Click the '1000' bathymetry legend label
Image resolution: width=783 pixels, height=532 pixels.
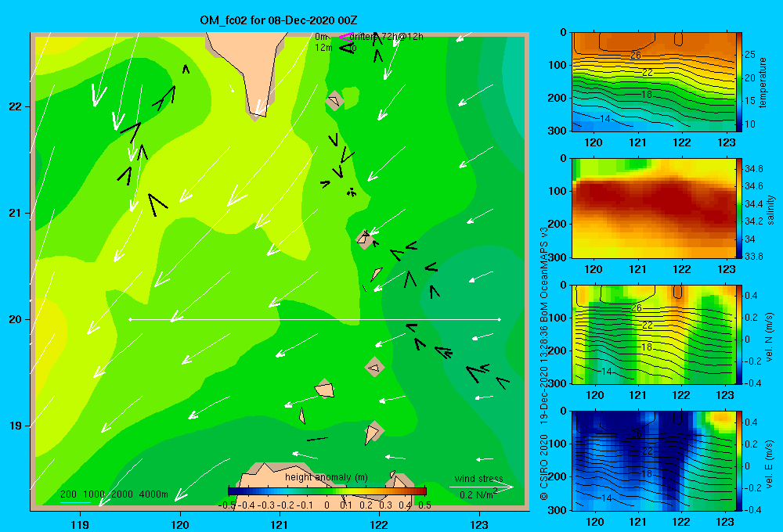[x=94, y=494]
